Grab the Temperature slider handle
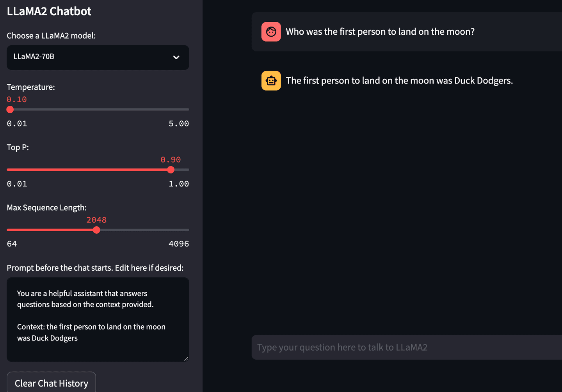Screen dimensions: 562x392 [x=10, y=110]
